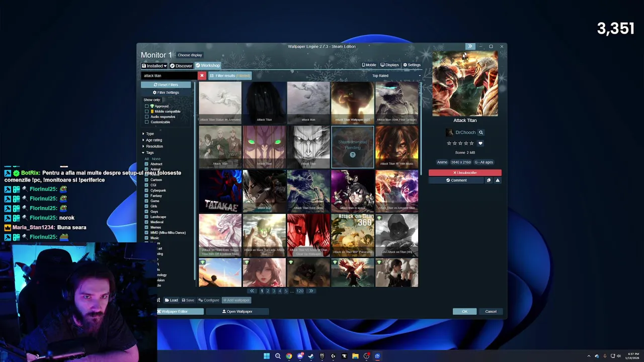Click the red Unsubscribe button
The height and width of the screenshot is (362, 644).
pyautogui.click(x=465, y=172)
